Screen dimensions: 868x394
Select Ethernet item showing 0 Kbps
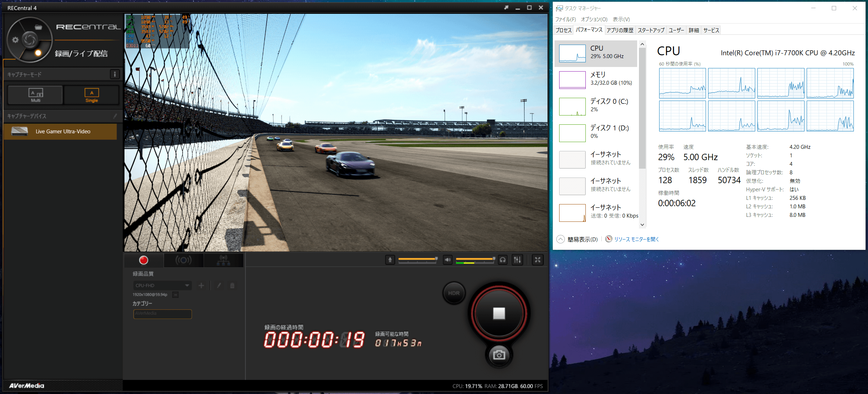point(596,213)
